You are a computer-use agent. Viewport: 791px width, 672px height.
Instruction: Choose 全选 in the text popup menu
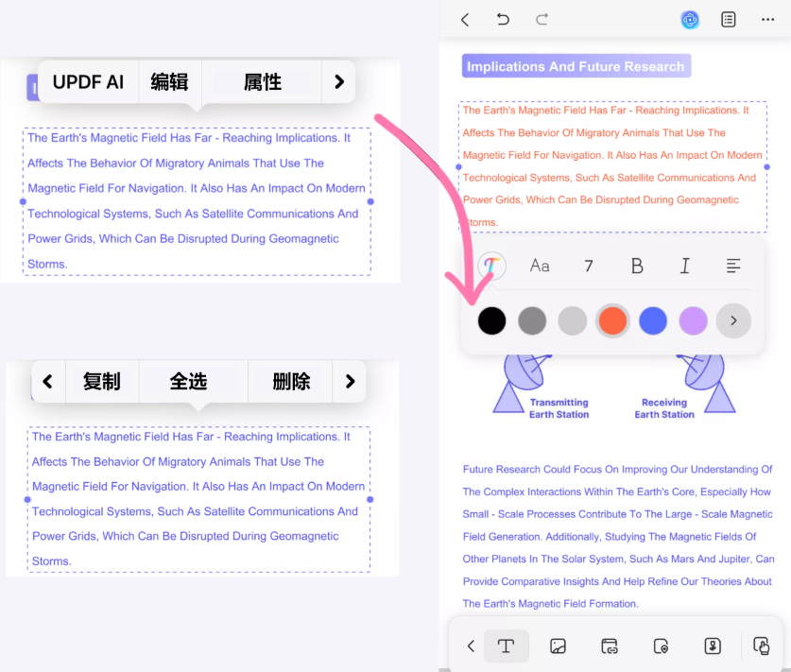click(188, 382)
